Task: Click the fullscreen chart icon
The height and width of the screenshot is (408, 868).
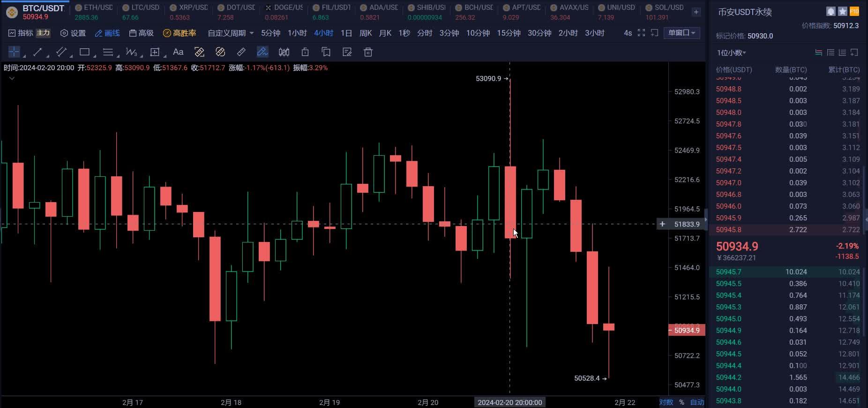Action: 641,33
